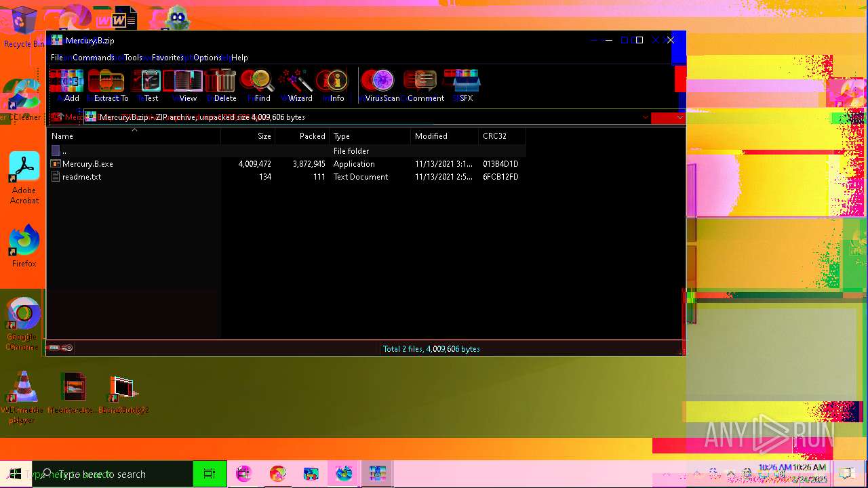The image size is (868, 488).
Task: Launch the Wizard tool
Action: (x=299, y=86)
